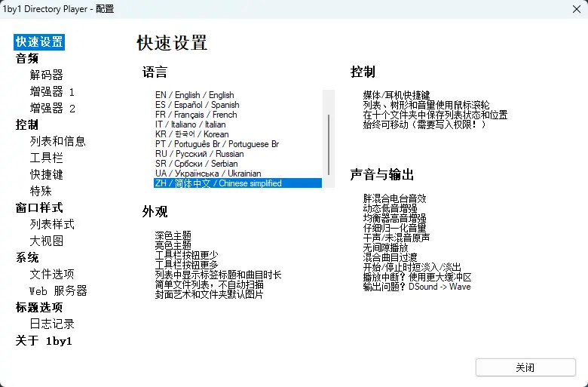
Task: Apply the 深色主题 appearance option
Action: (x=173, y=235)
